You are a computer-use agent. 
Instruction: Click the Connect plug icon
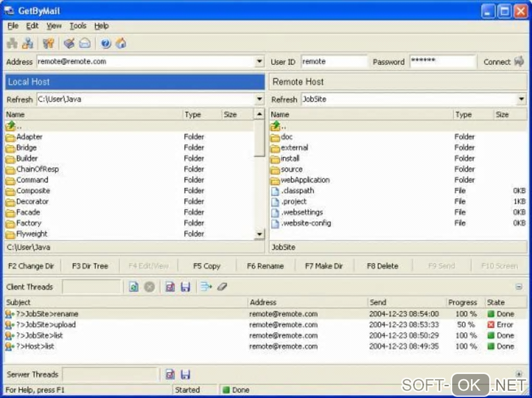tap(519, 62)
